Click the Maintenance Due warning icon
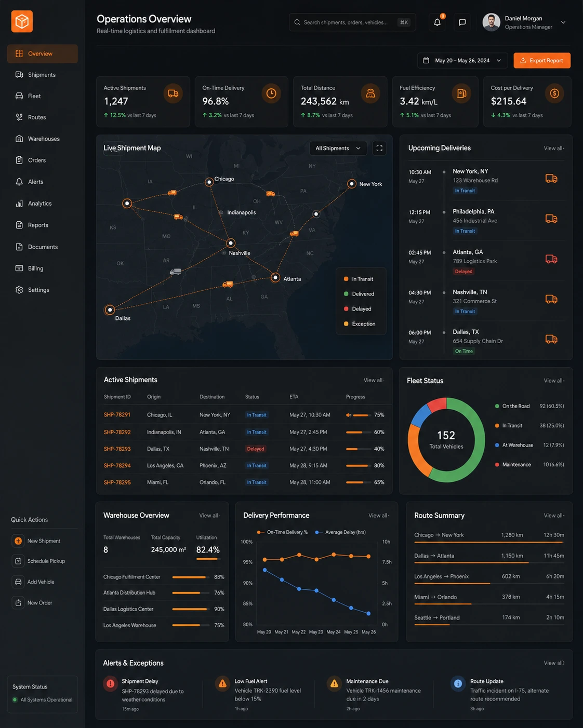583x728 pixels. pos(334,683)
